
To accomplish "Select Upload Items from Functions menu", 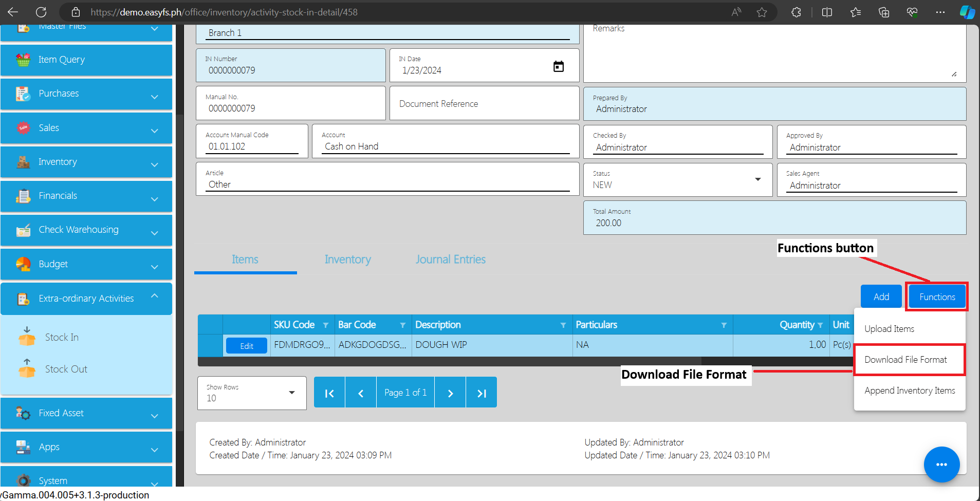I will [910, 329].
